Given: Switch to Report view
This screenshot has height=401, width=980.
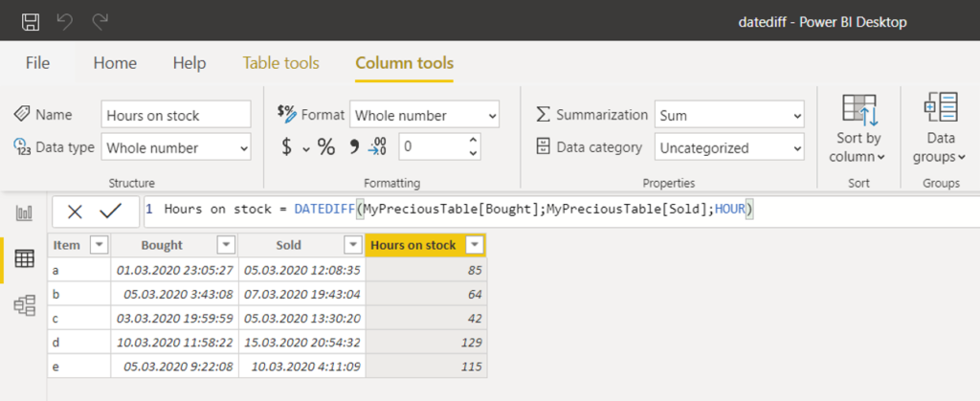Looking at the screenshot, I should 24,214.
